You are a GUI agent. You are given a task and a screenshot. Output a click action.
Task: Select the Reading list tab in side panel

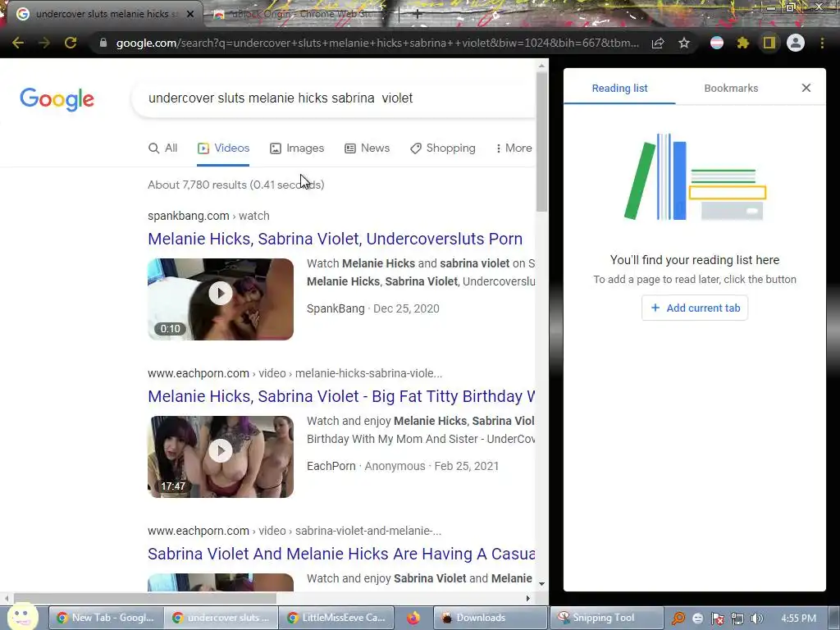pyautogui.click(x=620, y=89)
